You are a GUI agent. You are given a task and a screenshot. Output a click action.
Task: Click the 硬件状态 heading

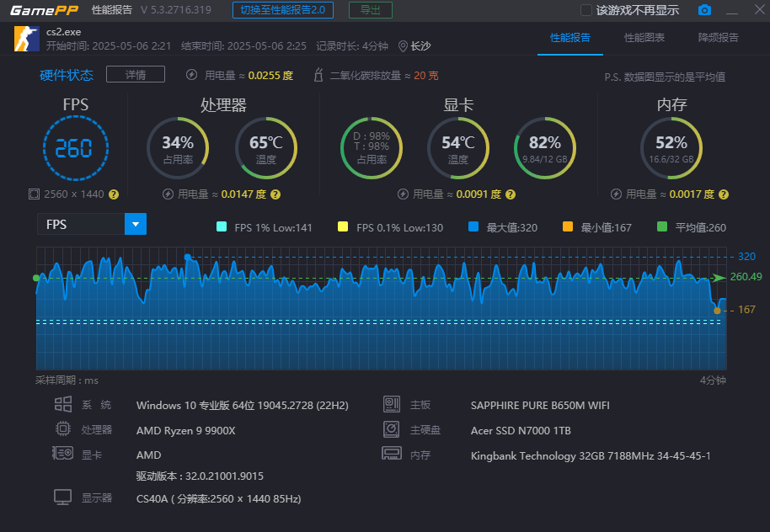[x=67, y=75]
